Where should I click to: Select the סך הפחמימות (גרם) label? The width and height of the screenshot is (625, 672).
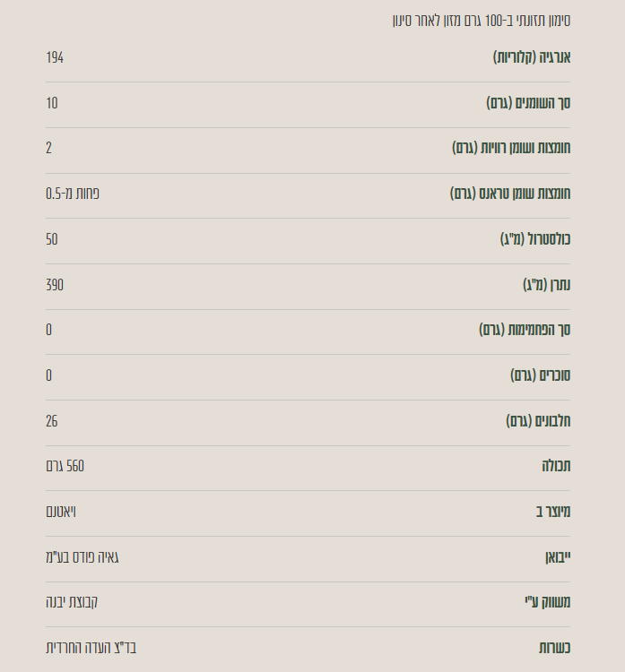(x=525, y=330)
